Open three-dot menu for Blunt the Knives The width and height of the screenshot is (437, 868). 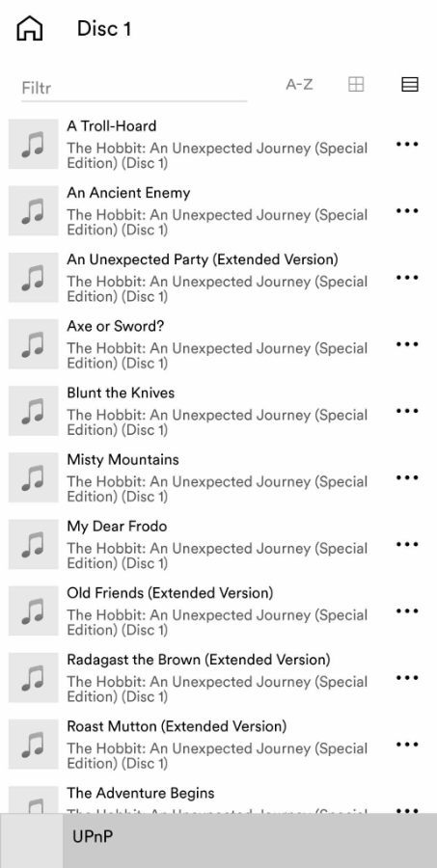point(407,411)
